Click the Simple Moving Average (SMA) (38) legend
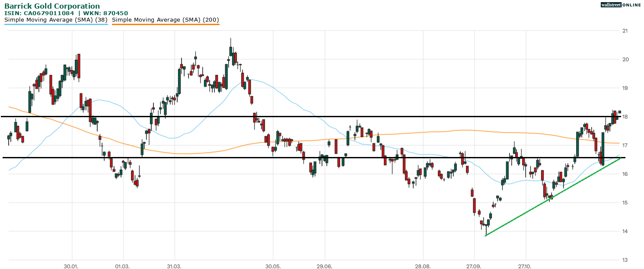The width and height of the screenshot is (644, 269). pos(56,20)
